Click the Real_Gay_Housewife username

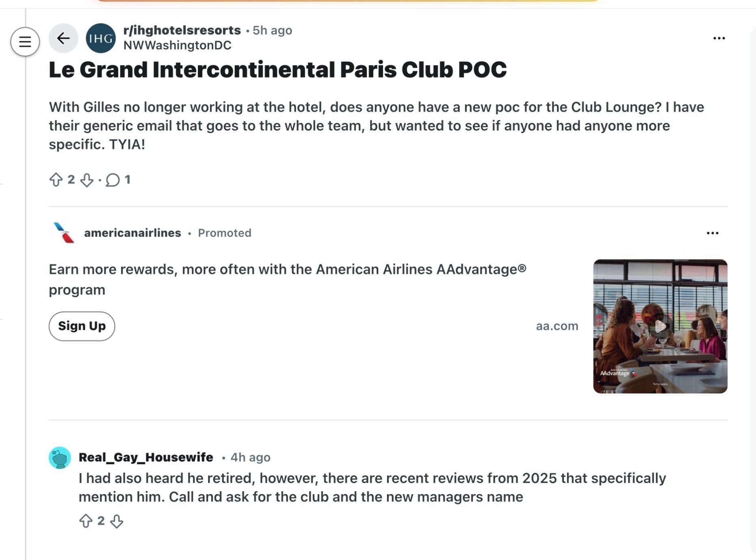[x=146, y=457]
